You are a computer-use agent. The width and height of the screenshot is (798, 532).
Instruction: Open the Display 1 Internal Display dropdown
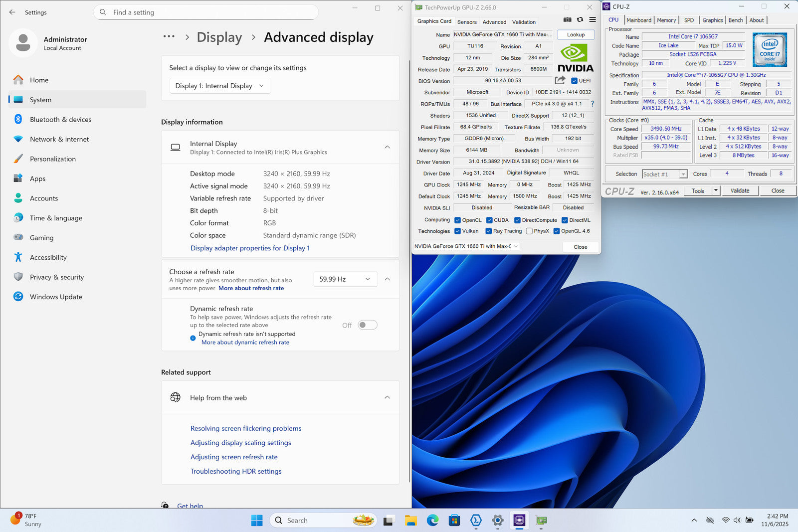pos(220,86)
